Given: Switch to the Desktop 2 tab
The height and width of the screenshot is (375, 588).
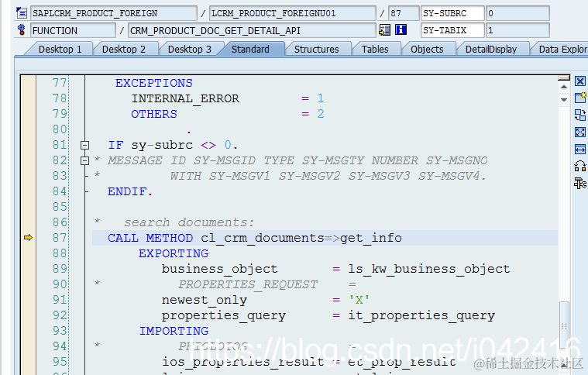Looking at the screenshot, I should coord(124,50).
